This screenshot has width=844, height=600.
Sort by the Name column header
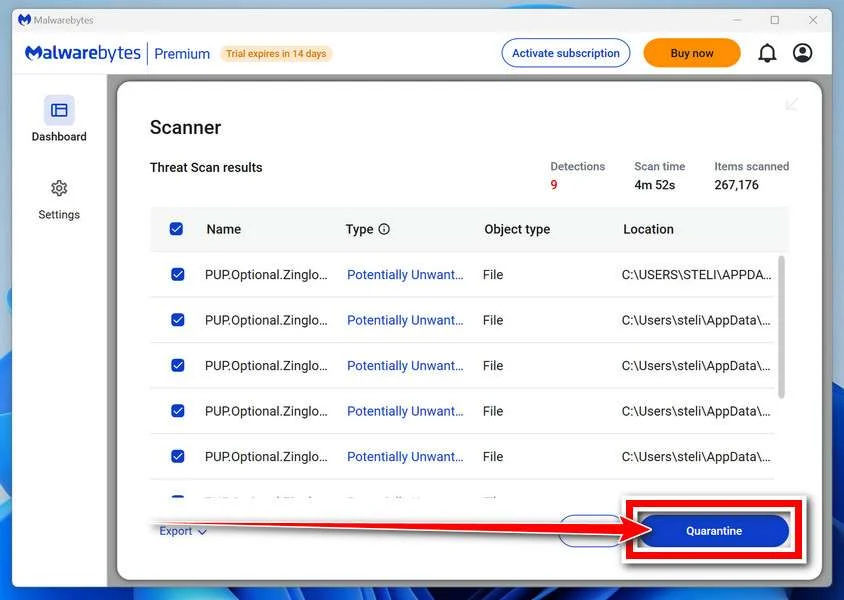click(223, 229)
